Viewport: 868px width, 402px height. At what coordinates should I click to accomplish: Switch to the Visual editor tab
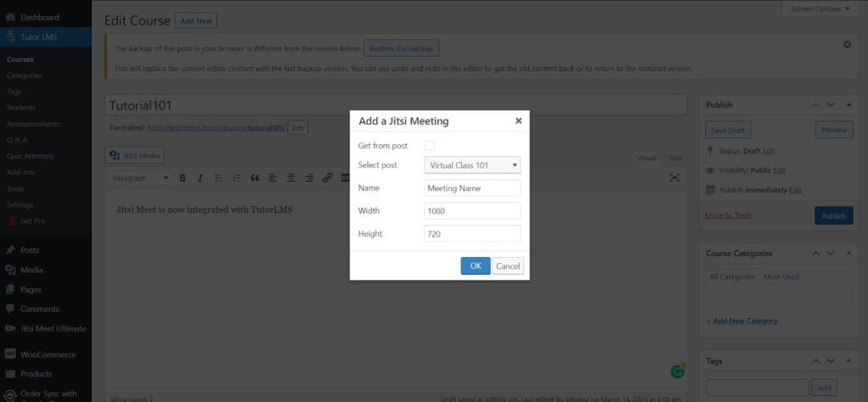646,158
